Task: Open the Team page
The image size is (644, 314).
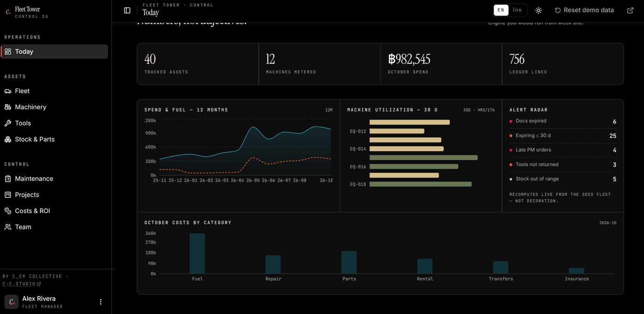Action: coord(54,227)
